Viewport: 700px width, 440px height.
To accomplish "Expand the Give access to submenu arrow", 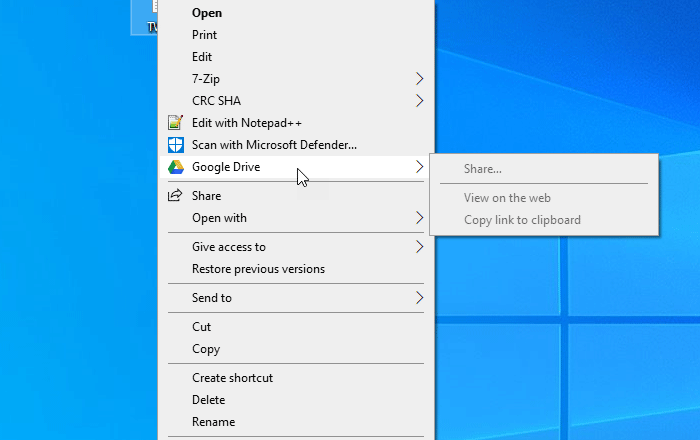I will 420,247.
